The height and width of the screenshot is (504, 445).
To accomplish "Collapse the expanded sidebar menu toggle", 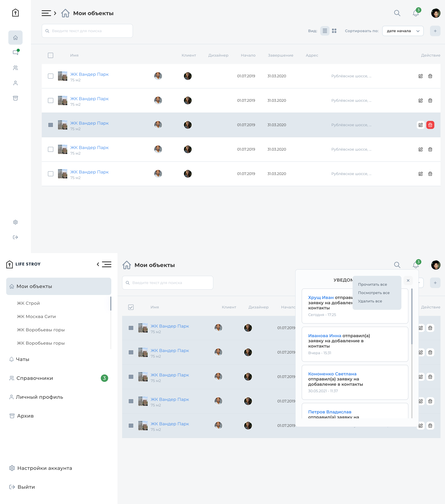I will click(x=104, y=264).
